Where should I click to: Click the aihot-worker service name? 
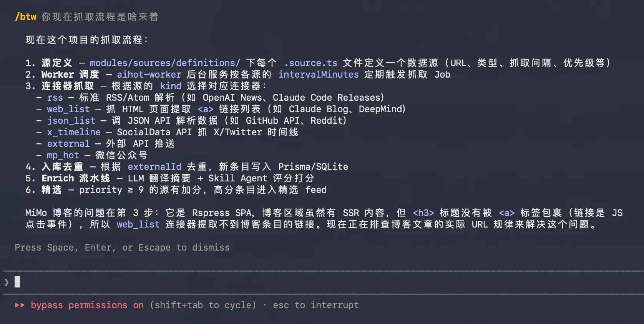tap(149, 75)
